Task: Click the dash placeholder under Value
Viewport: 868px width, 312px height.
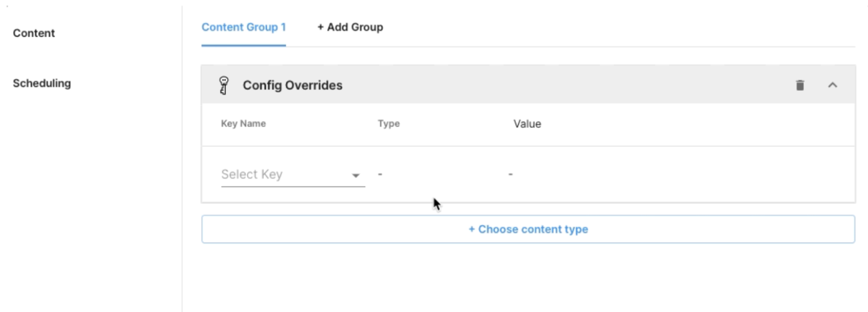Action: click(x=511, y=174)
